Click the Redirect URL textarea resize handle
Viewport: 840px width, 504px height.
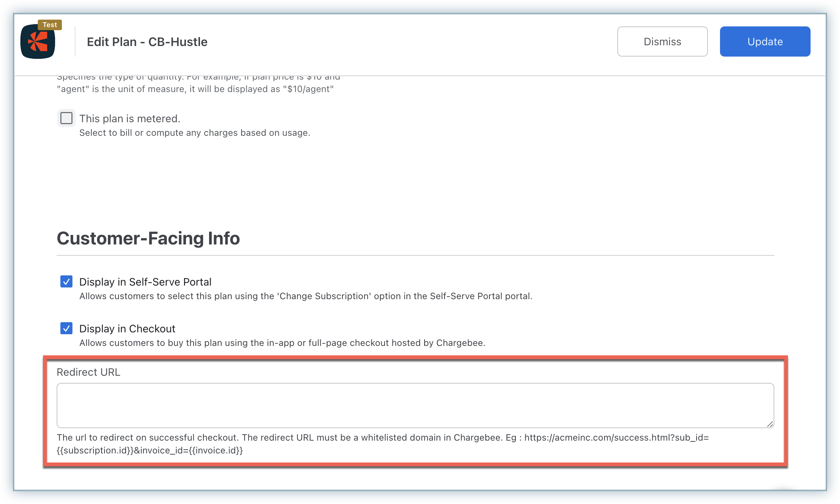(770, 424)
